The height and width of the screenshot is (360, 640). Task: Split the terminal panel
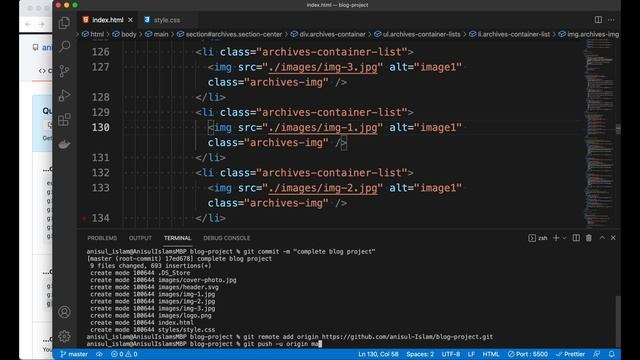coord(576,238)
